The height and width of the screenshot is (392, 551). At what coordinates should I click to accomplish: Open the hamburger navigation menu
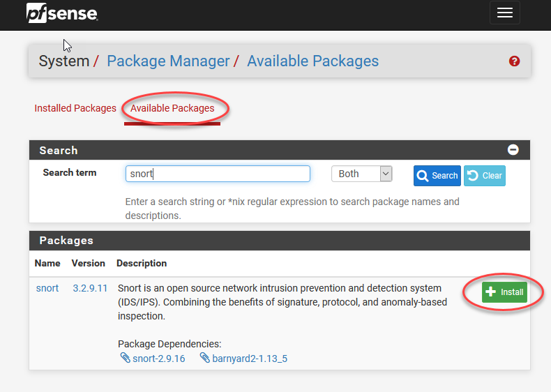(x=504, y=13)
